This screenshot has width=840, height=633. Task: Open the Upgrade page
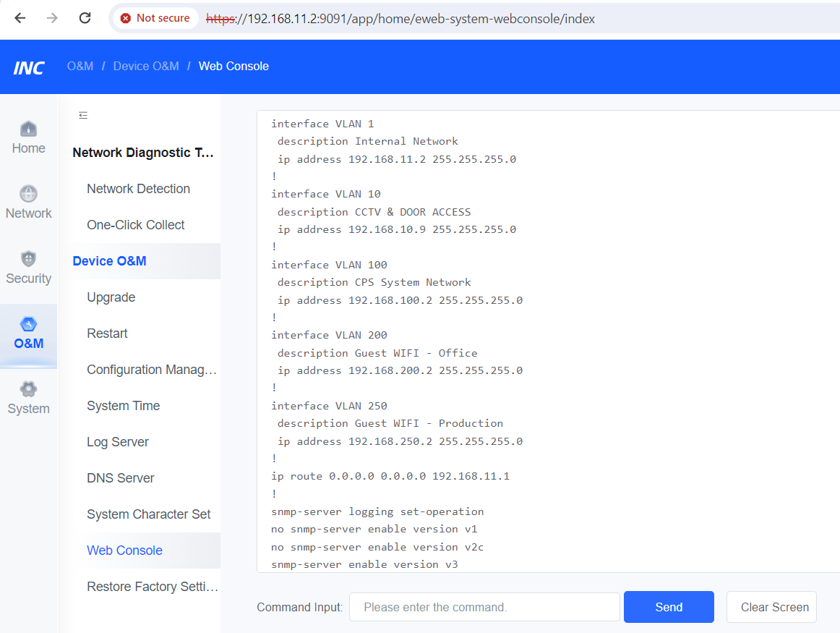(x=111, y=297)
